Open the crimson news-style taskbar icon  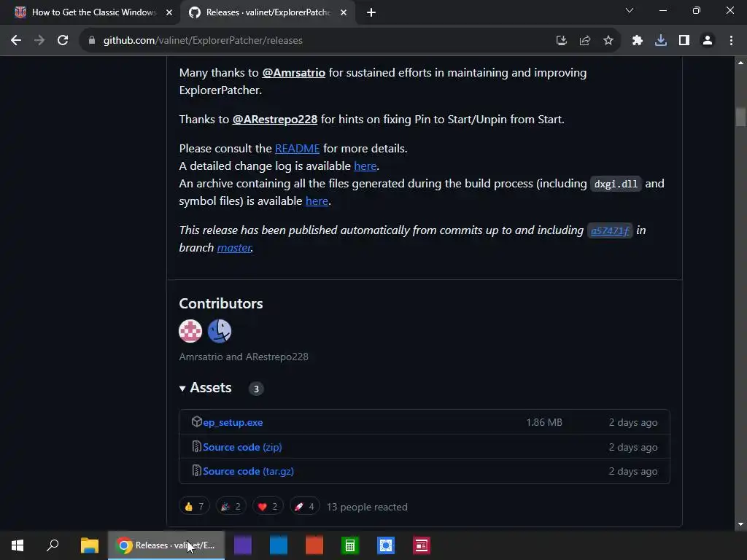(x=421, y=545)
